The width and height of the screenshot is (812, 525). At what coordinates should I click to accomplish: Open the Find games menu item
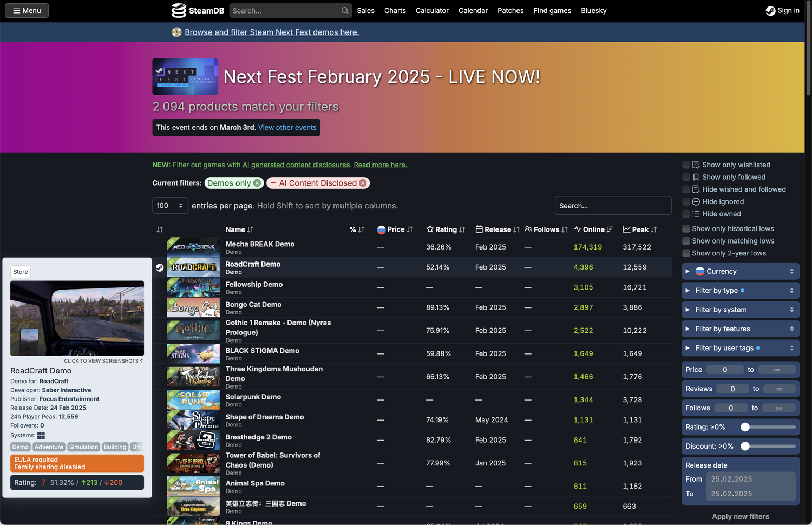coord(552,10)
